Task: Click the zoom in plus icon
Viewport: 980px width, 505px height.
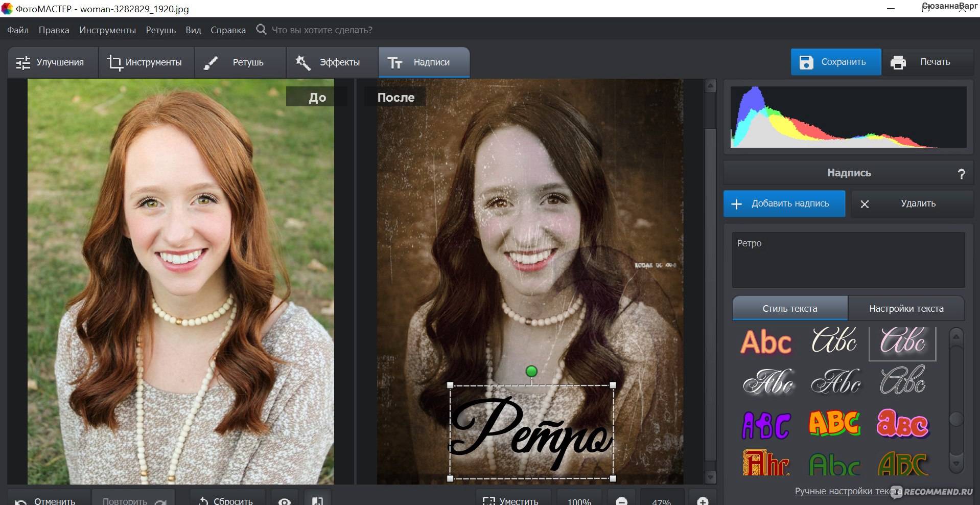Action: [x=703, y=501]
